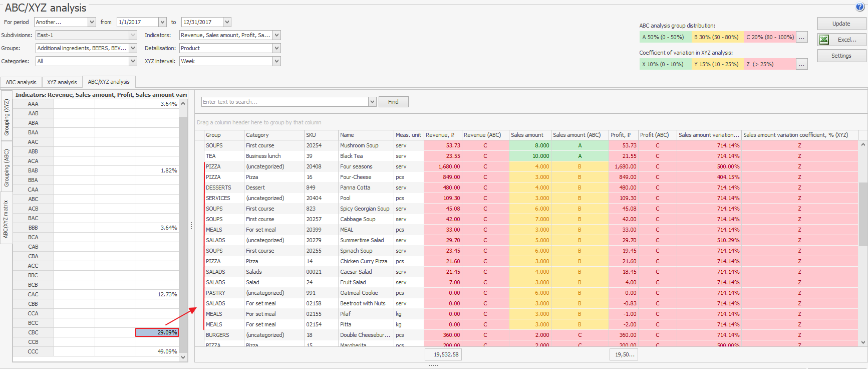Click the green Excel export icon
This screenshot has height=369, width=868.
pyautogui.click(x=824, y=40)
